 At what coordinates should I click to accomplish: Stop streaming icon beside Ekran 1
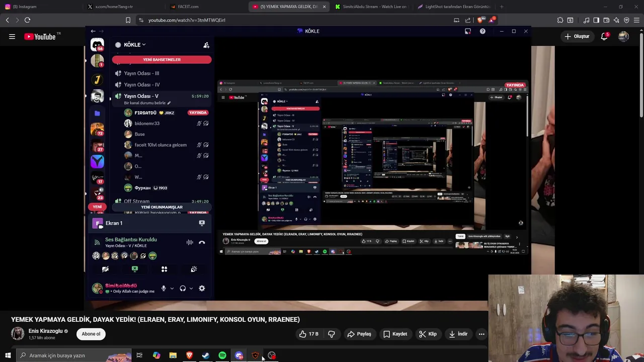(202, 223)
